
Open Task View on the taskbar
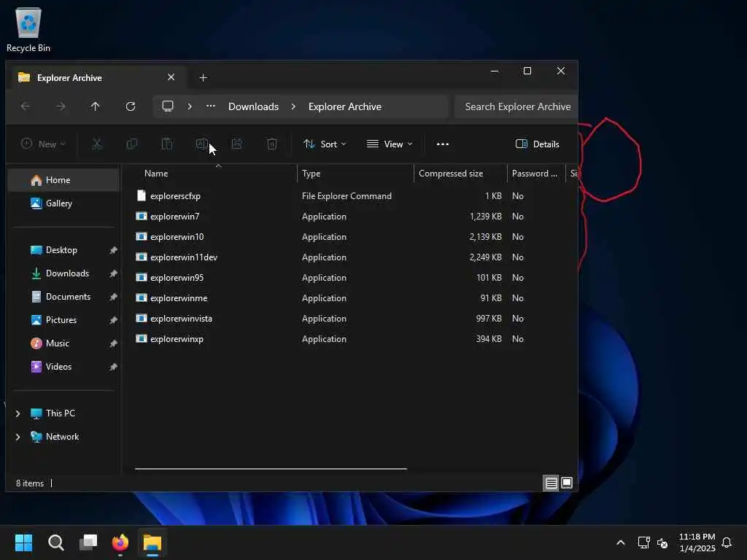[x=88, y=542]
